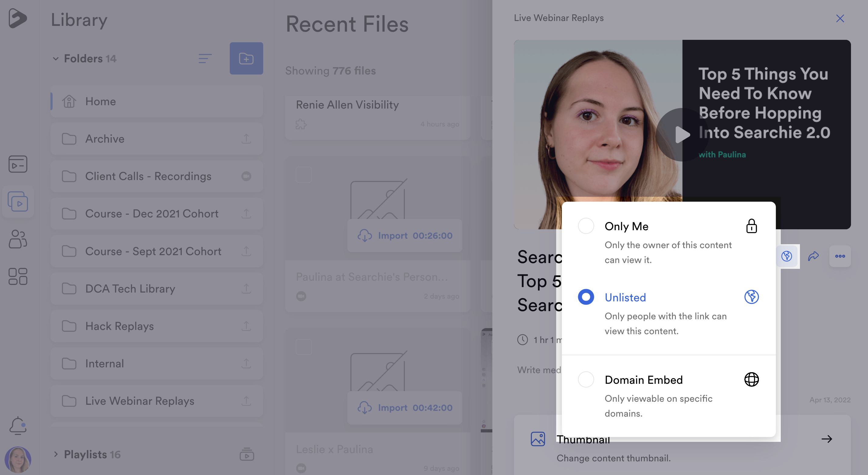This screenshot has height=475, width=868.
Task: Open the notifications bell icon
Action: (18, 425)
